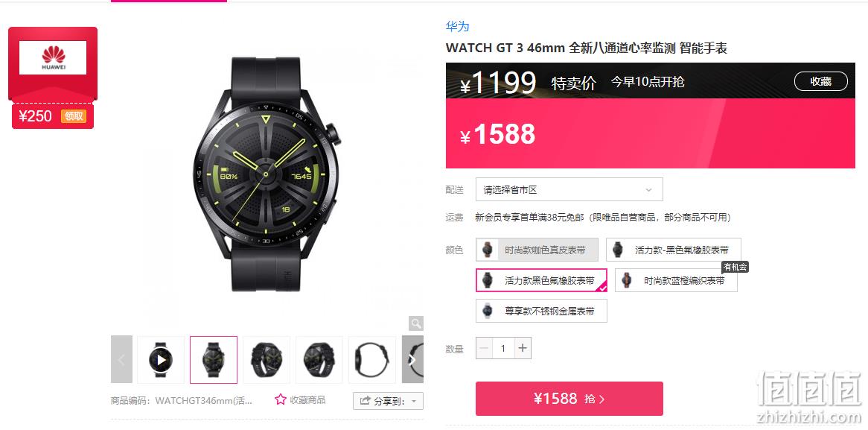Select the side-view watch thumbnail

click(372, 360)
